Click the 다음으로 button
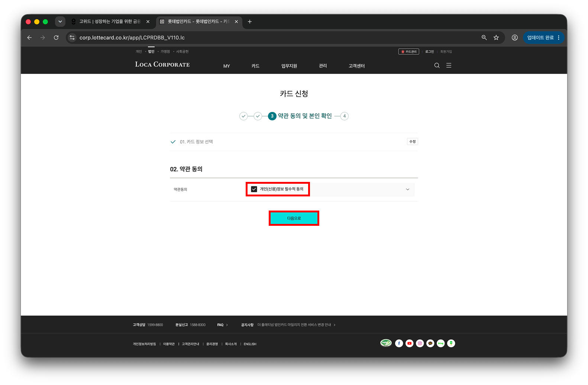This screenshot has width=588, height=385. click(294, 218)
